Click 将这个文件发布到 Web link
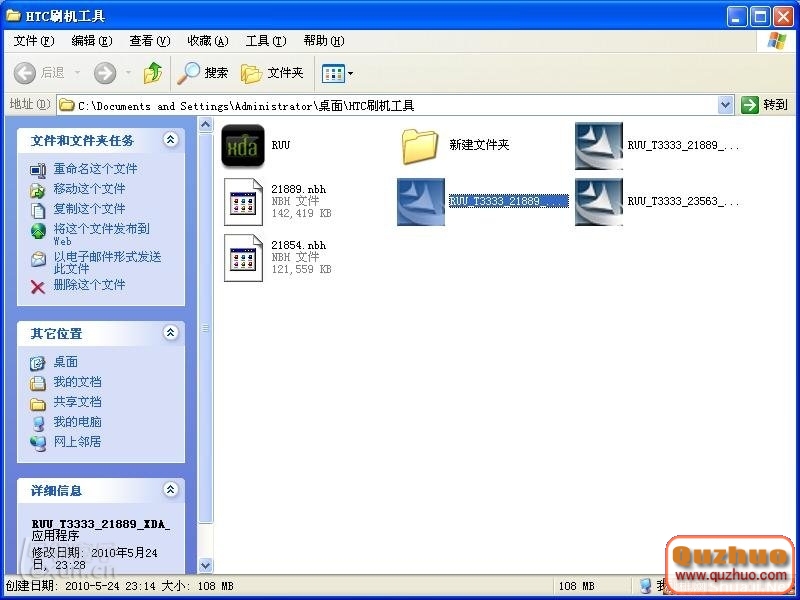The height and width of the screenshot is (600, 800). 102,234
